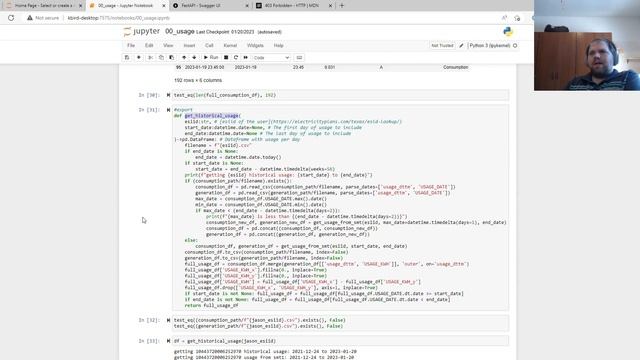Open the Help menu
640x360 pixels.
coord(279,46)
